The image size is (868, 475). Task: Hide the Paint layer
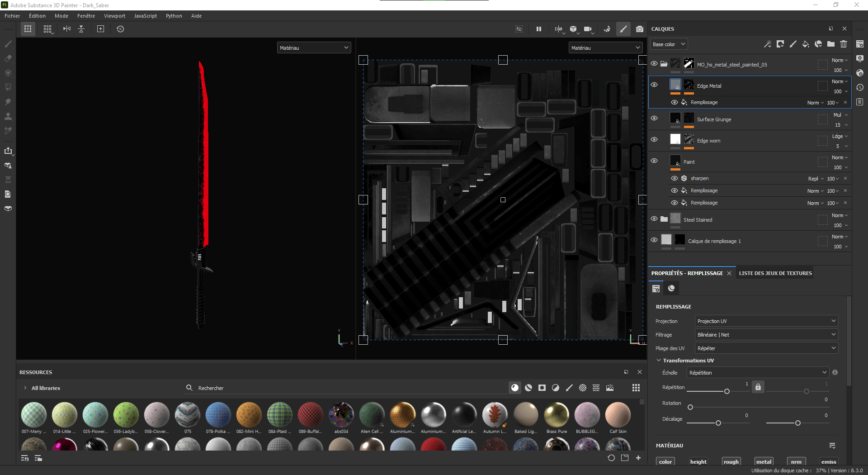[654, 161]
